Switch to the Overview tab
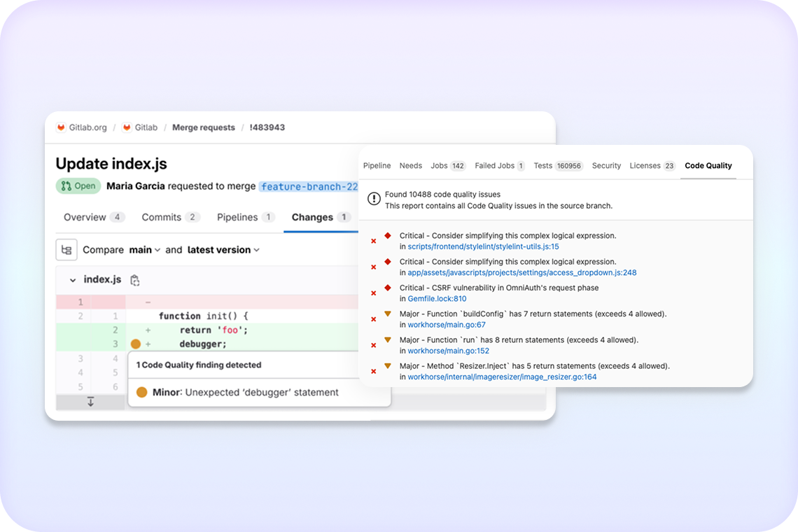The image size is (798, 532). tap(94, 218)
